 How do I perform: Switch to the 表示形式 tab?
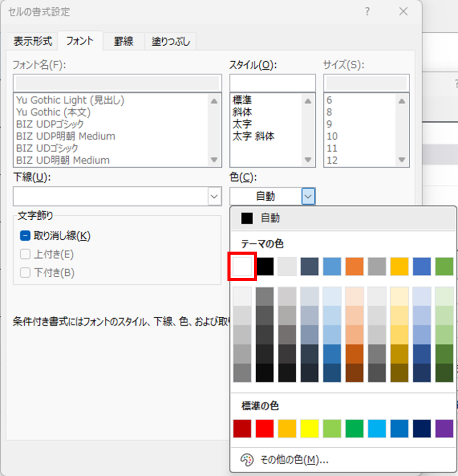tap(32, 41)
